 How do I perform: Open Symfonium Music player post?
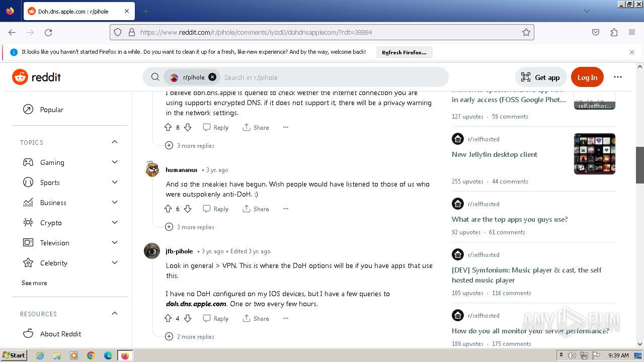pyautogui.click(x=527, y=275)
